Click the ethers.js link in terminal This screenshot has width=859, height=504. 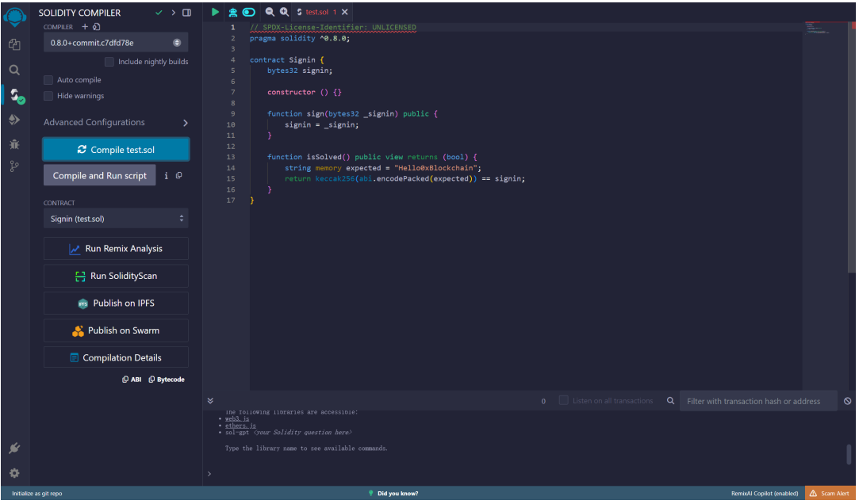pyautogui.click(x=240, y=426)
